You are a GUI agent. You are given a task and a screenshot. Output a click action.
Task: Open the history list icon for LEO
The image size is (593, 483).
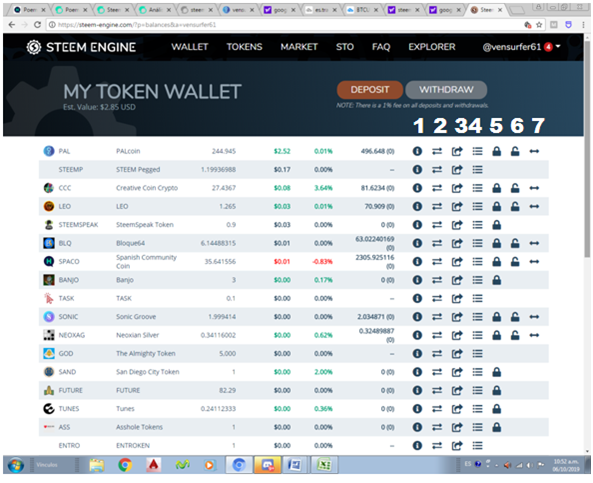tap(477, 207)
